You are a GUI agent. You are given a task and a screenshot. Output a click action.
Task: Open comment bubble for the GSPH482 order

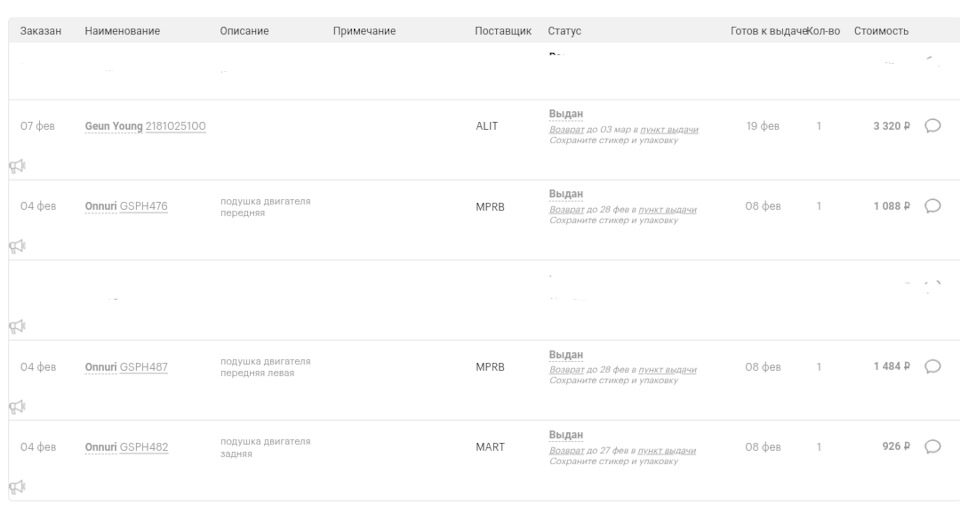[x=932, y=446]
